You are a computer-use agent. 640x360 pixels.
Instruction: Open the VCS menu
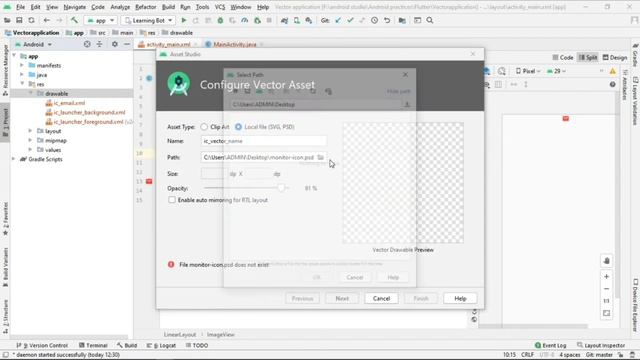(220, 7)
